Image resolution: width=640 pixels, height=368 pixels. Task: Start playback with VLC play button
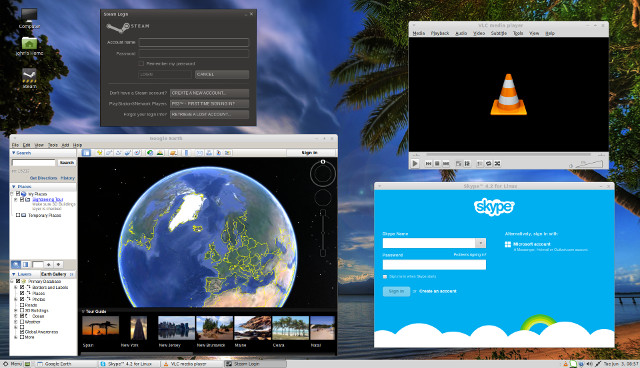[x=415, y=164]
